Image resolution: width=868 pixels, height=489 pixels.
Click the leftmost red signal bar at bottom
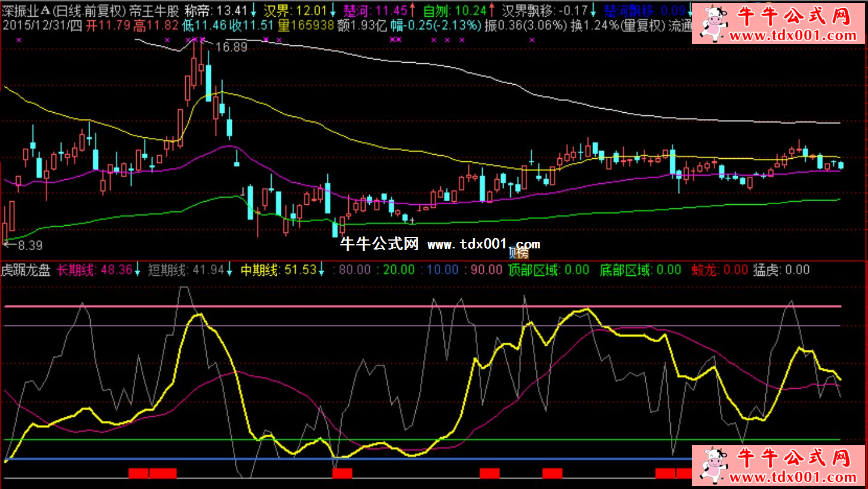tap(138, 473)
